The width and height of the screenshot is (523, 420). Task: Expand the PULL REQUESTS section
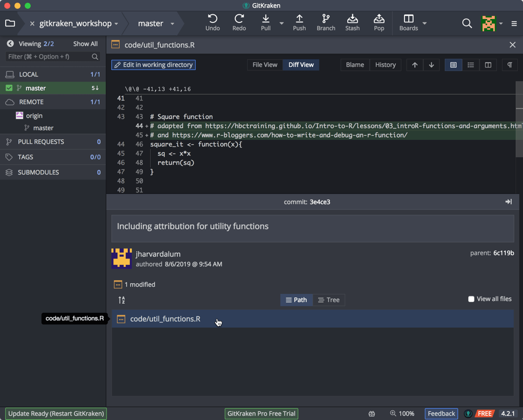click(53, 142)
